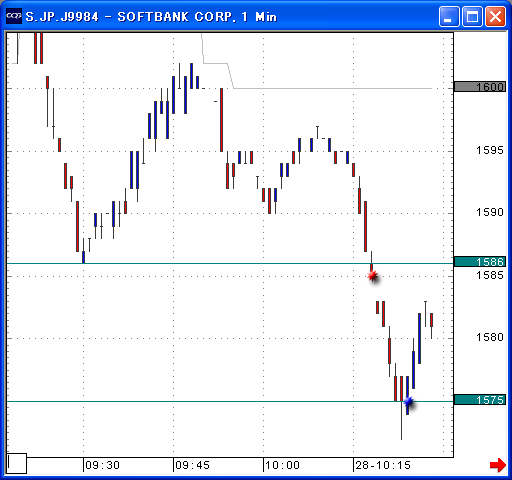The width and height of the screenshot is (512, 480).
Task: Click the 28-10:15 time axis label
Action: 383,465
